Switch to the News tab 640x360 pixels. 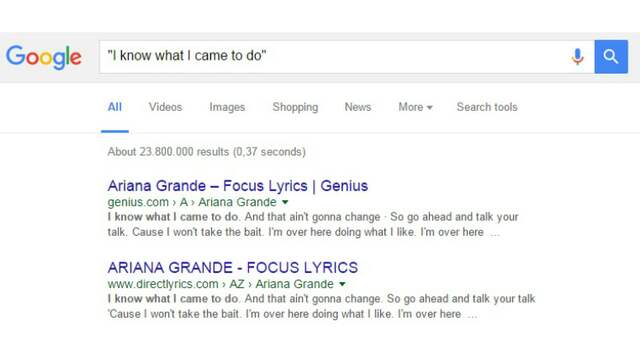point(358,107)
